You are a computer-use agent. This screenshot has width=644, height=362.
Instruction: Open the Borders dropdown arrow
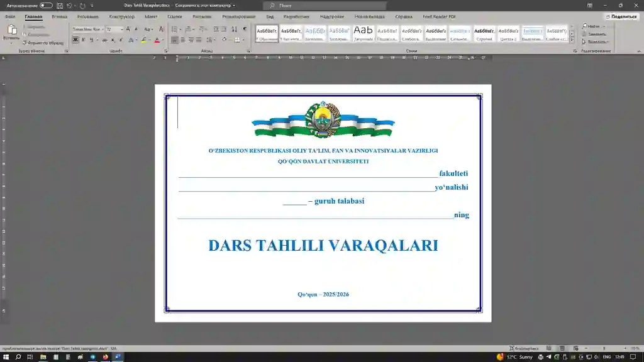(x=243, y=40)
